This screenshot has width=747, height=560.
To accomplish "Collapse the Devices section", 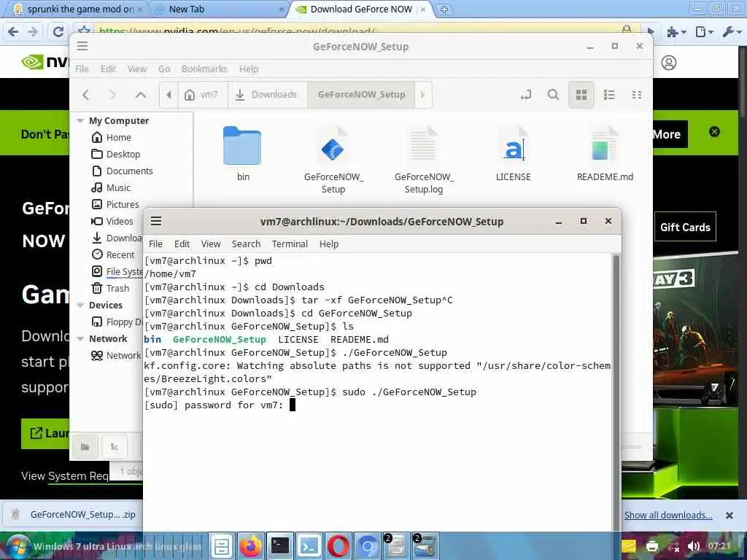I will [x=80, y=305].
